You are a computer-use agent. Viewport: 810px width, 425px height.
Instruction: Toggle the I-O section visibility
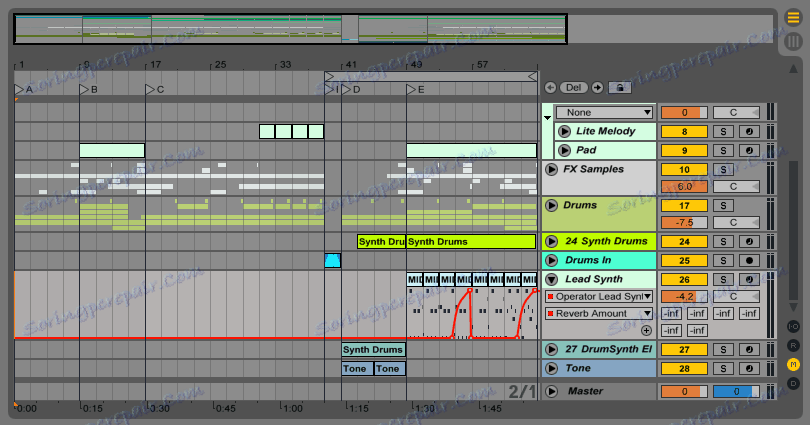(x=793, y=326)
